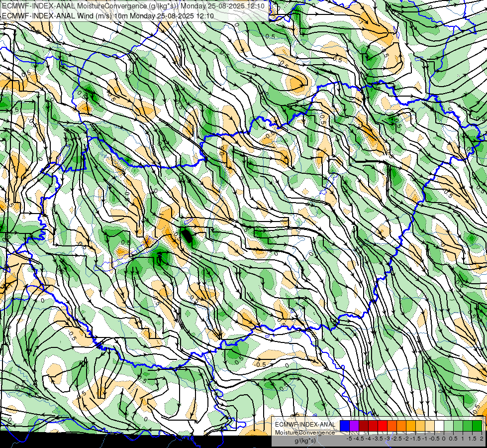Click the MoistureConvergence title line at the top

tap(133, 6)
